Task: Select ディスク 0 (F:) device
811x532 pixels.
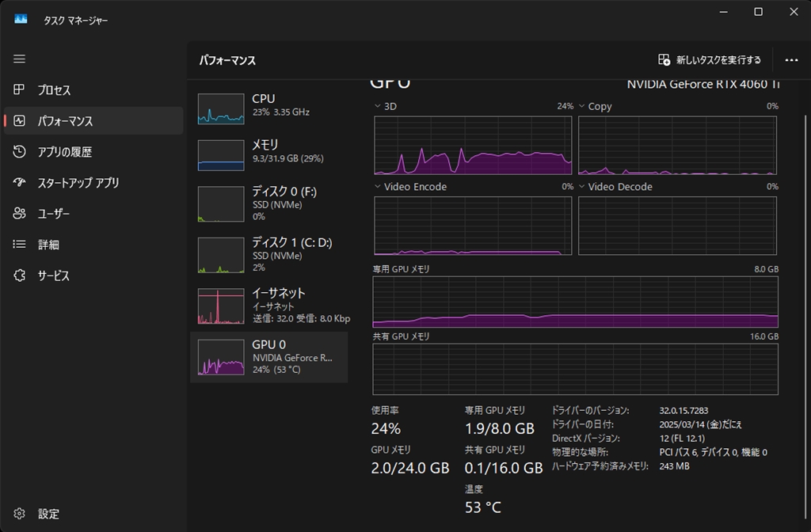Action: point(268,203)
